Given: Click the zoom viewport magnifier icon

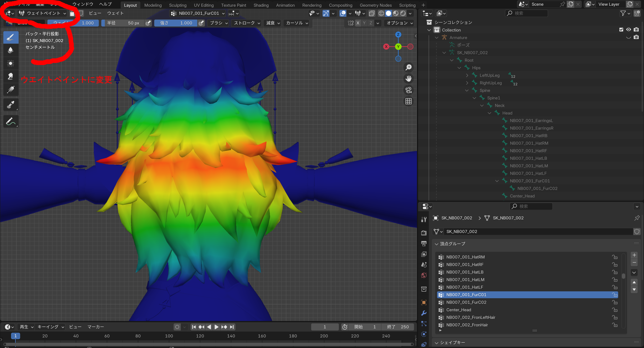Looking at the screenshot, I should pyautogui.click(x=409, y=67).
